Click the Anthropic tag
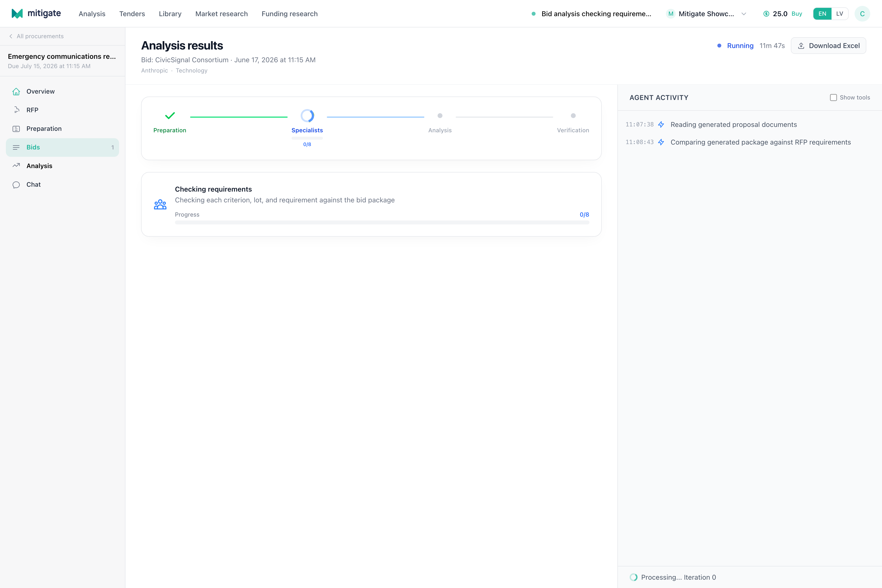 click(x=155, y=71)
